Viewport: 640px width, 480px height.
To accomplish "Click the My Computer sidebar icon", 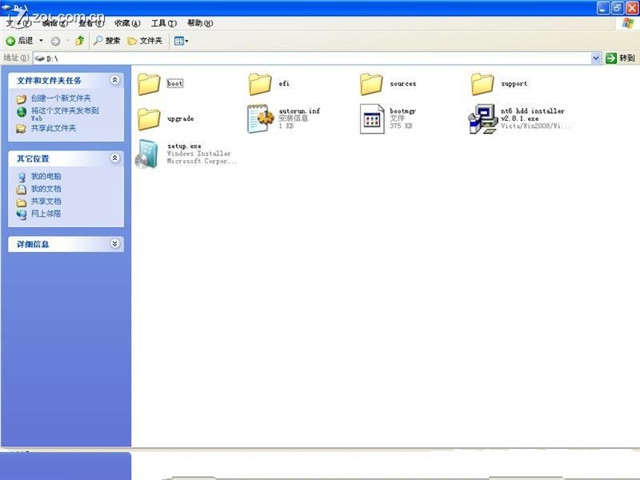I will (21, 177).
